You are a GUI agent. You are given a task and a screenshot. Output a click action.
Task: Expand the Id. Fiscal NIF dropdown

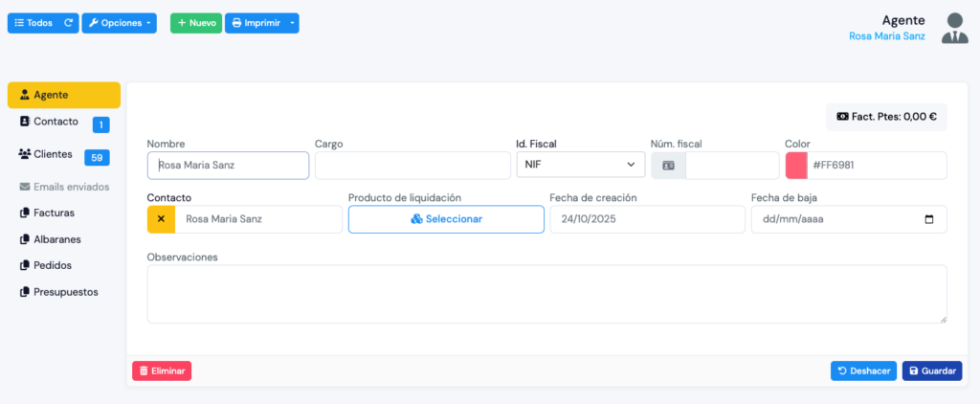(x=580, y=166)
